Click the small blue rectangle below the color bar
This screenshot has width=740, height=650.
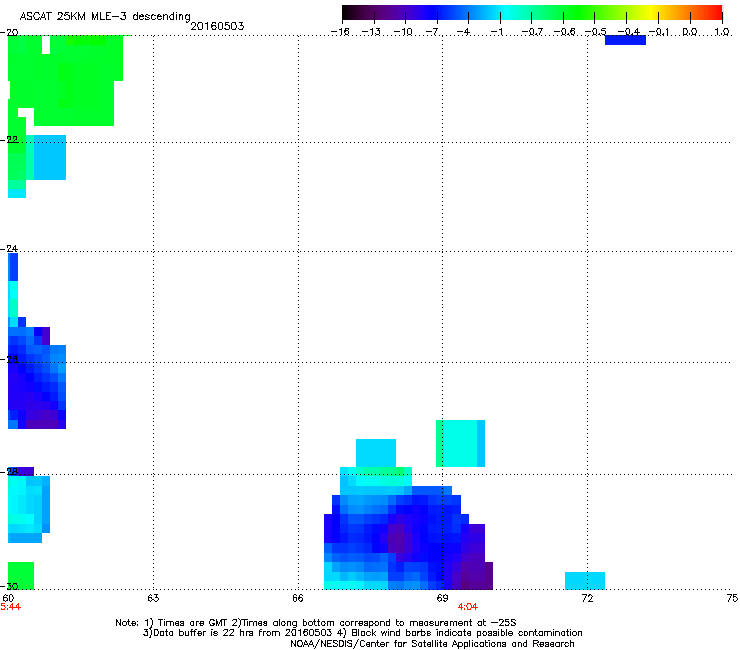pos(625,41)
